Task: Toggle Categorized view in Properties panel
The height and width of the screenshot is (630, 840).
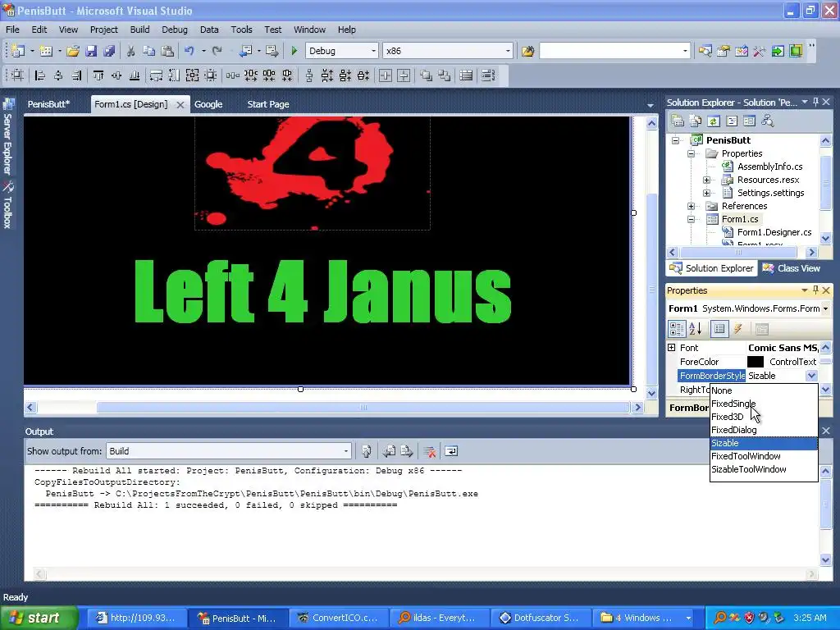Action: pos(677,329)
